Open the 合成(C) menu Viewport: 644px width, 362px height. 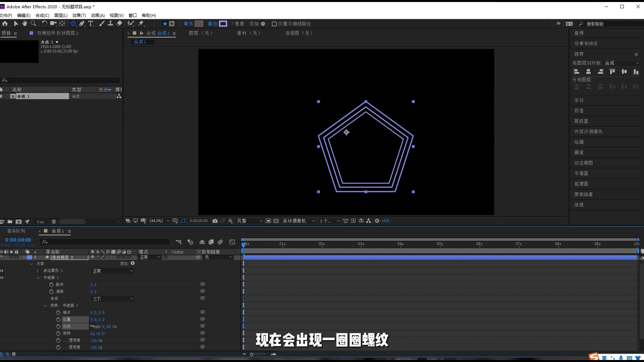43,15
